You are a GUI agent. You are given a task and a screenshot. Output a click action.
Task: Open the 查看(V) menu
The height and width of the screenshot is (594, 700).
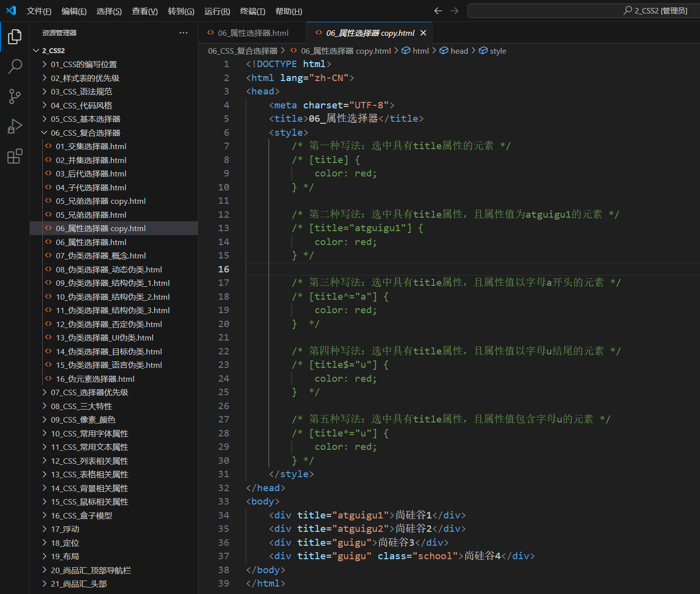pyautogui.click(x=145, y=11)
